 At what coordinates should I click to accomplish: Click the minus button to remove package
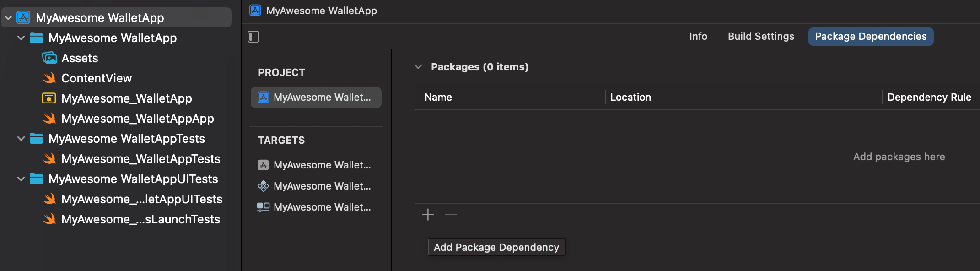pos(451,214)
